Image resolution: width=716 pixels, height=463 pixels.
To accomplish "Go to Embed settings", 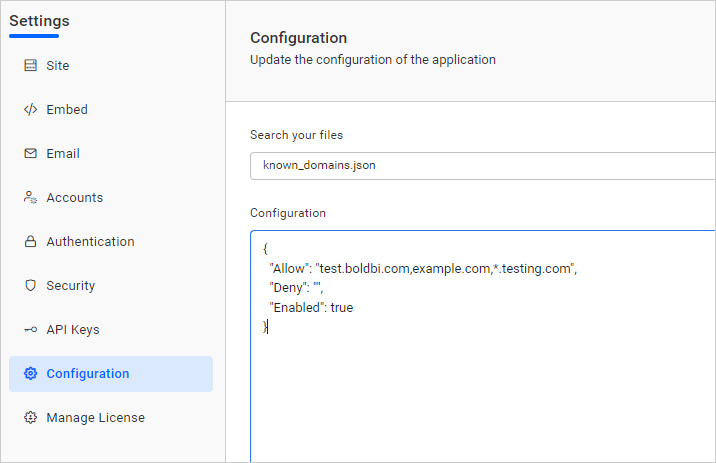I will tap(67, 110).
